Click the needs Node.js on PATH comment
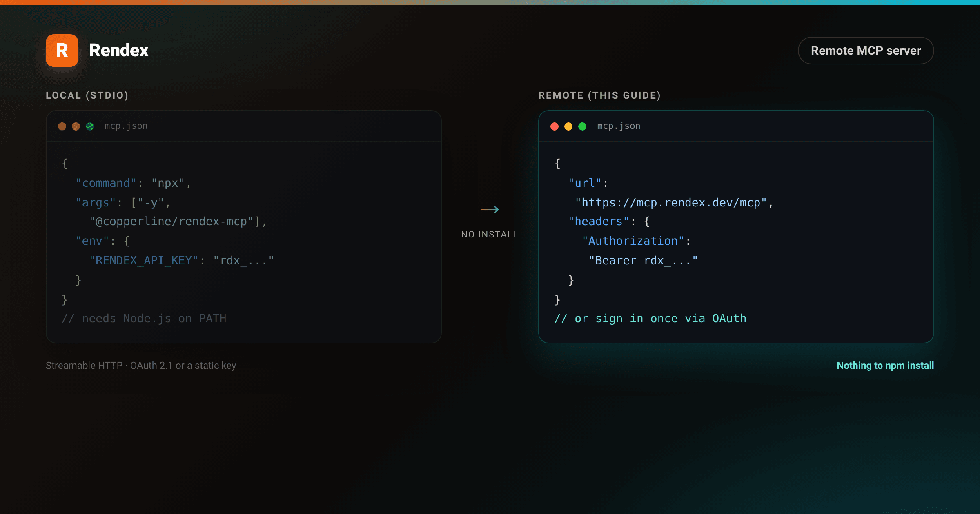Viewport: 980px width, 514px height. [x=144, y=319]
